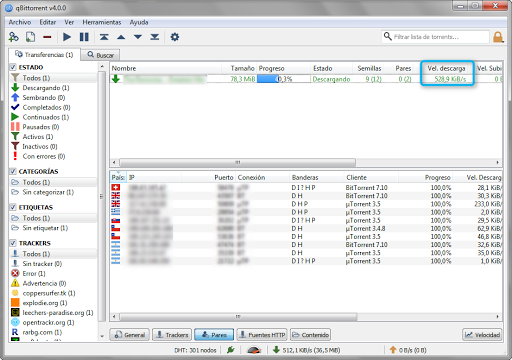Filter by Descargando (1) status
Viewport: 512px width, 360px height.
[x=53, y=88]
